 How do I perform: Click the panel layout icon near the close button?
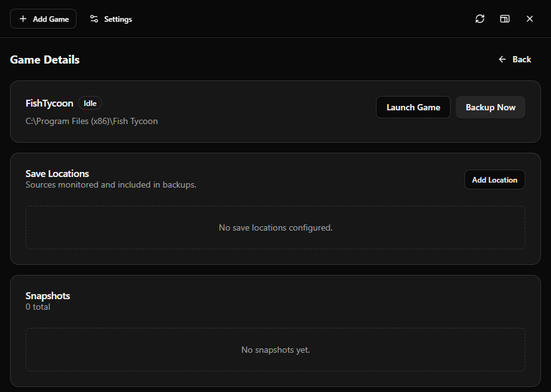click(505, 19)
